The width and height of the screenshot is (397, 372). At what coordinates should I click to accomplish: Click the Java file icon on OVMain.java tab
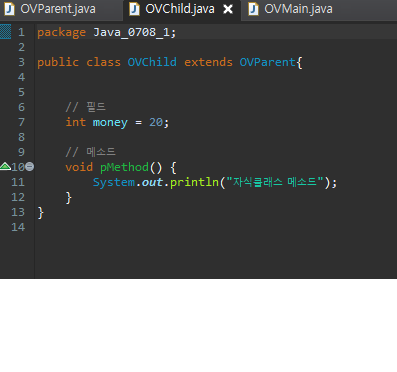253,9
